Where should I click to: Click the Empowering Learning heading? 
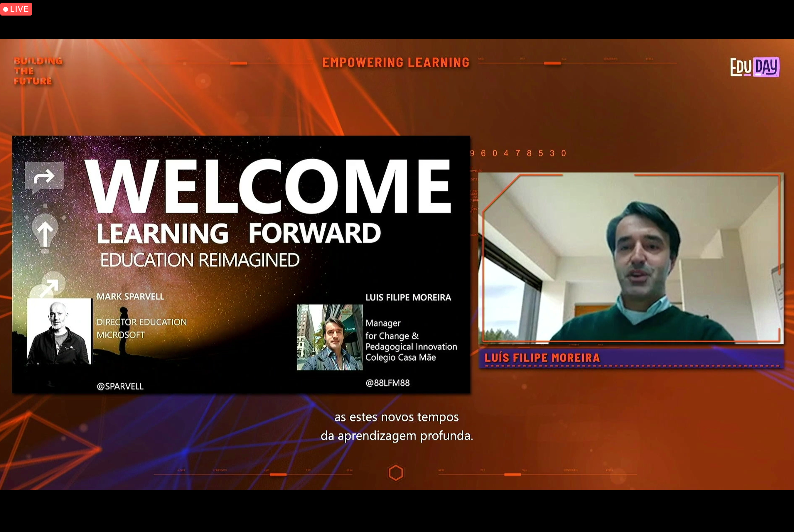coord(396,63)
